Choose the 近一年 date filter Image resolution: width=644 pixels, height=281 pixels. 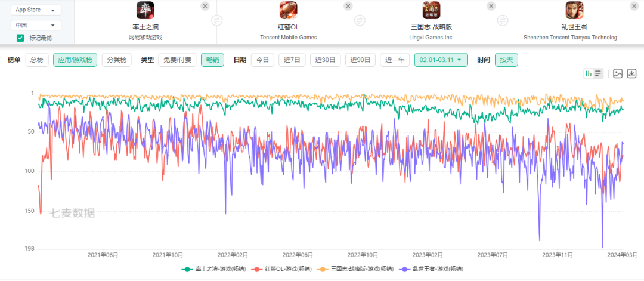point(395,60)
